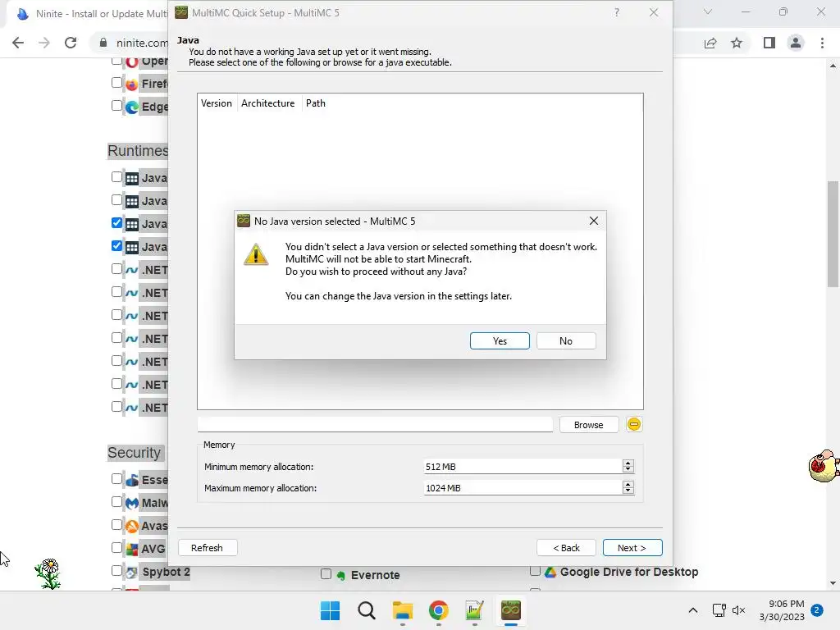Toggle the Firefox checkbox in Ninite page

(x=116, y=83)
